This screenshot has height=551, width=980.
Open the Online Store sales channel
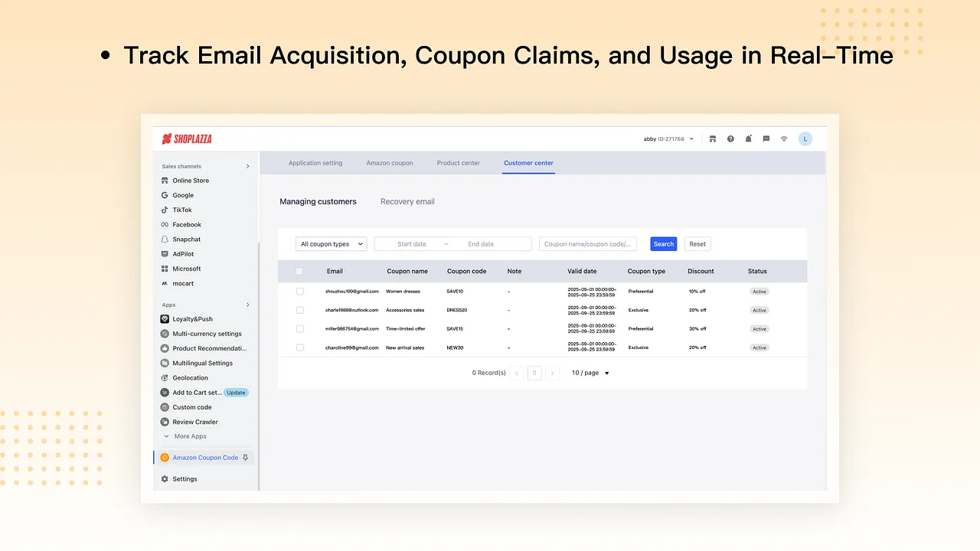click(x=190, y=180)
